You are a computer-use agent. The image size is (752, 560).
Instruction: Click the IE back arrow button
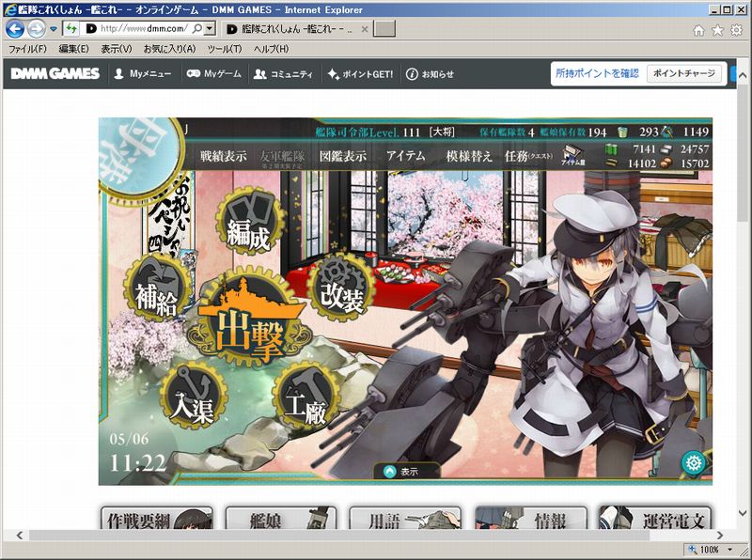(15, 29)
